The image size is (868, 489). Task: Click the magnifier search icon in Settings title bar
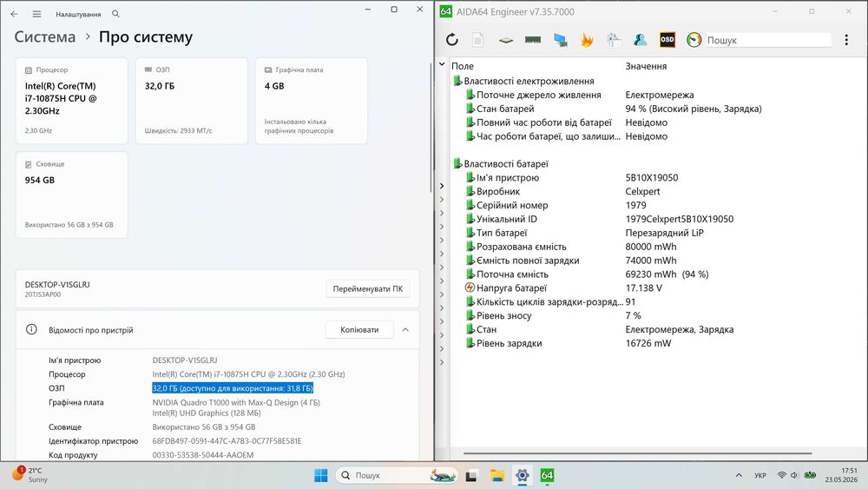click(x=115, y=14)
